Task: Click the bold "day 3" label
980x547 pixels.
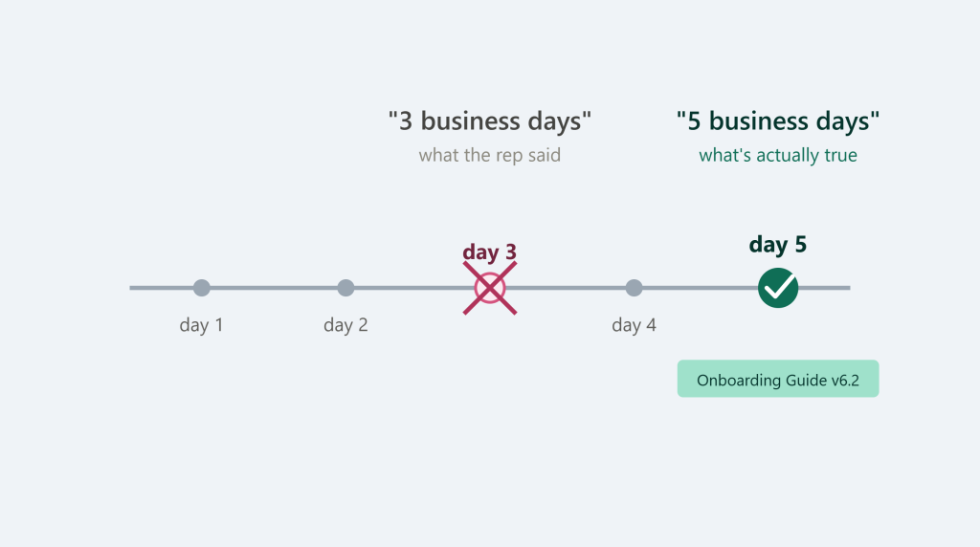Action: click(490, 252)
